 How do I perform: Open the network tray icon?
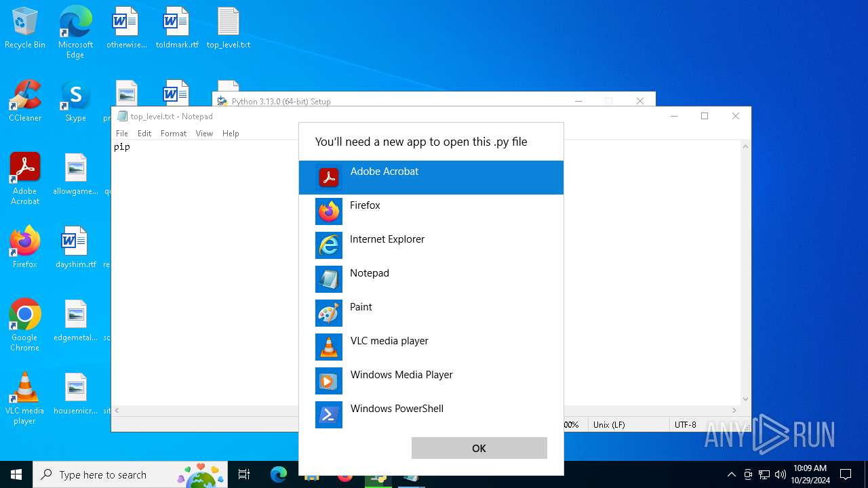pyautogui.click(x=764, y=474)
